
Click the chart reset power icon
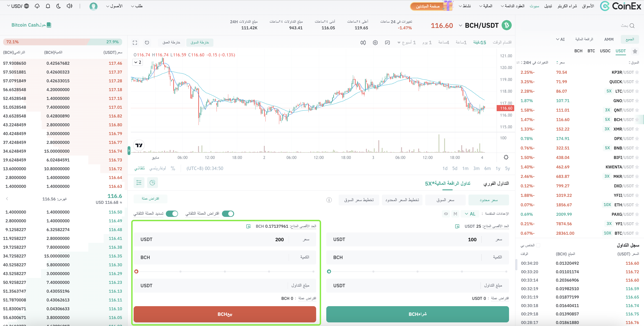click(147, 43)
